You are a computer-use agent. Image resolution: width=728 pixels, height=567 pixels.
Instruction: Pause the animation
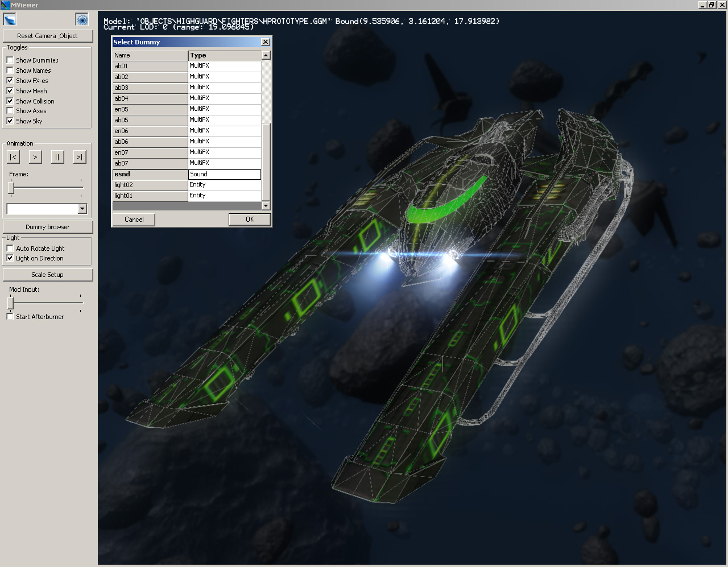[57, 157]
